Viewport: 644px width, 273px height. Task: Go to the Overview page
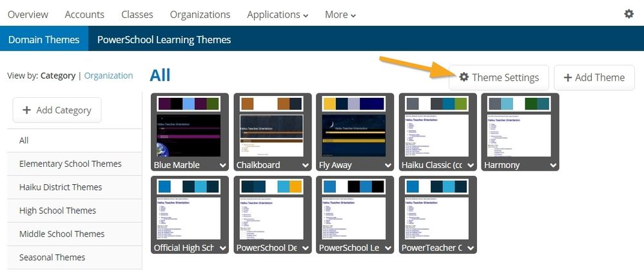click(x=28, y=14)
